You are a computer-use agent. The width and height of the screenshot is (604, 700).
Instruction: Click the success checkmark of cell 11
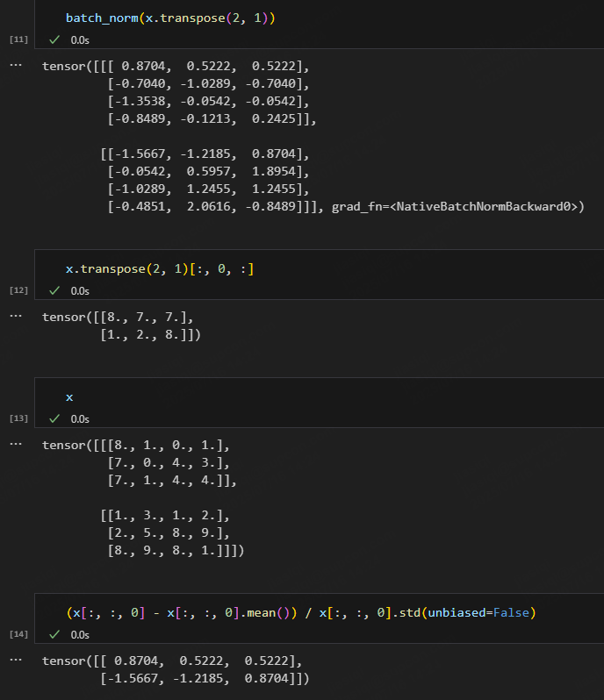pyautogui.click(x=54, y=40)
